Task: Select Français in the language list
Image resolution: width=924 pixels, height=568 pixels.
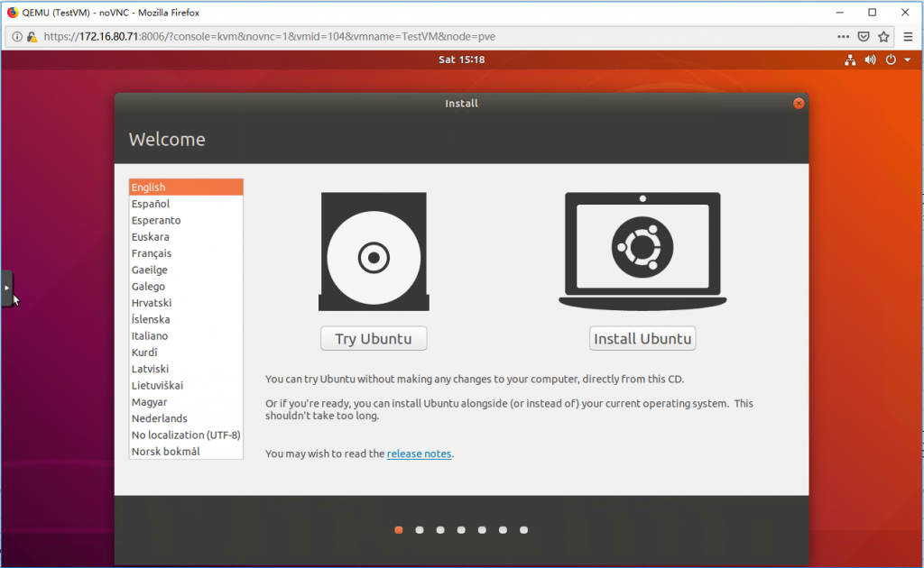Action: pos(186,253)
